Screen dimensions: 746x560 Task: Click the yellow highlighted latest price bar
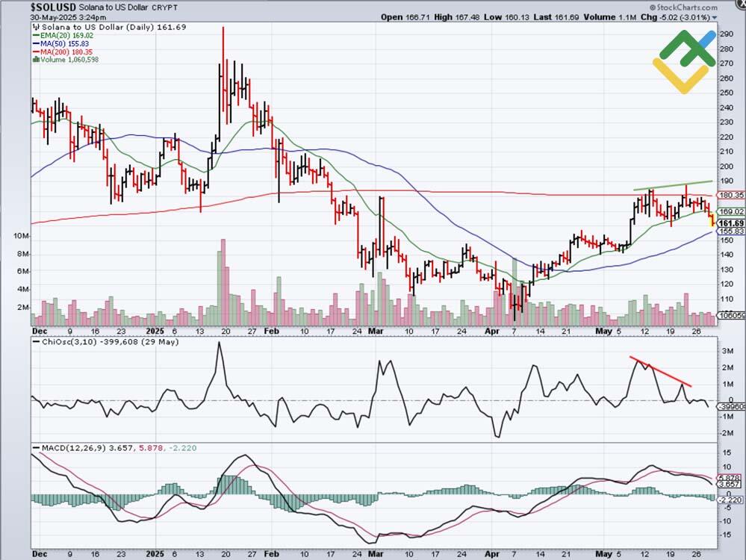click(x=711, y=219)
